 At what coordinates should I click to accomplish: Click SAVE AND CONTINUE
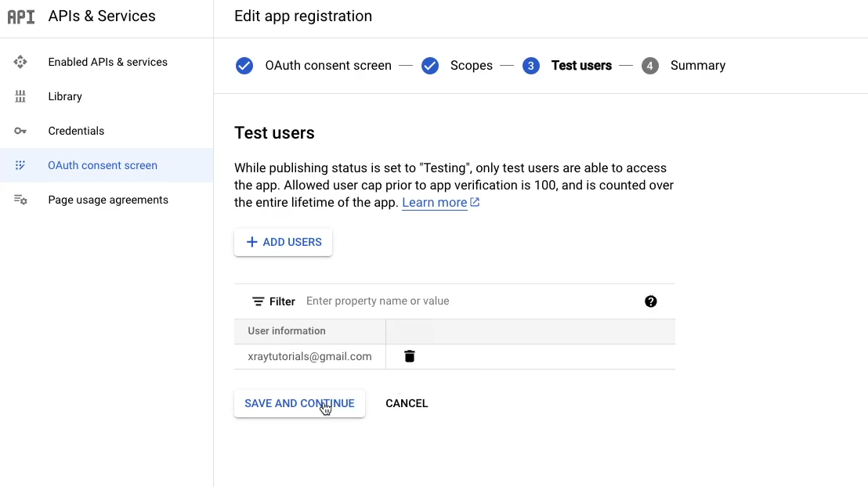(299, 403)
